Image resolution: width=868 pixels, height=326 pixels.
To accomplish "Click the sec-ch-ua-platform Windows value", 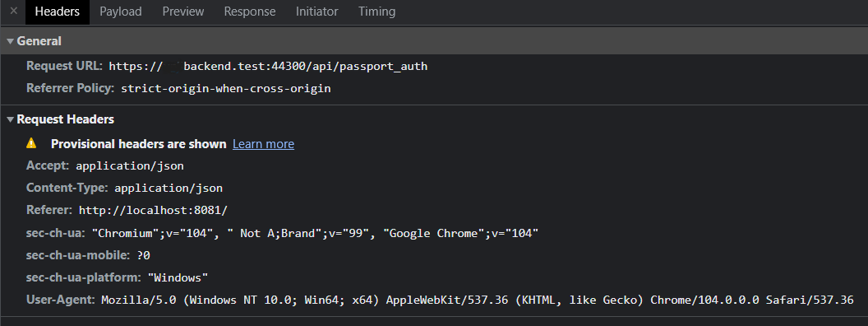I will point(178,277).
